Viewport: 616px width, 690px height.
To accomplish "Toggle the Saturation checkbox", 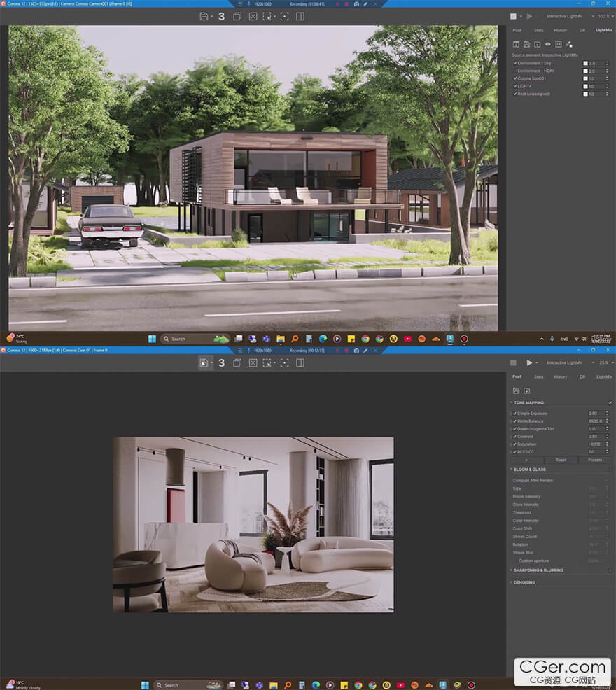I will [514, 444].
